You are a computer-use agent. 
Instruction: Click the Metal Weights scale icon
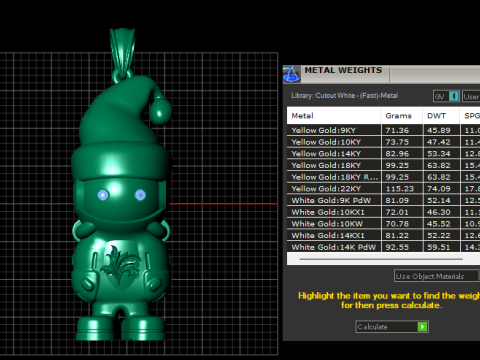(292, 74)
